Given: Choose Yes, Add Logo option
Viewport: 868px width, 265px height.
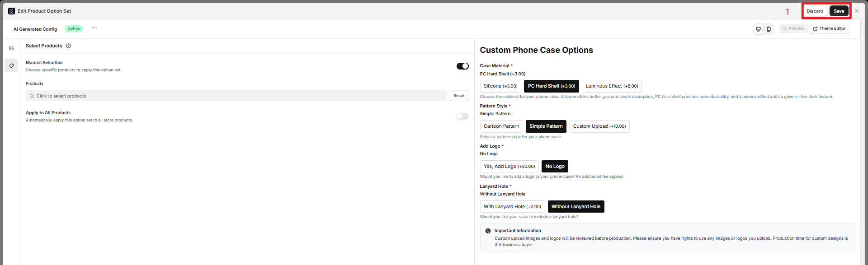Looking at the screenshot, I should (x=509, y=167).
